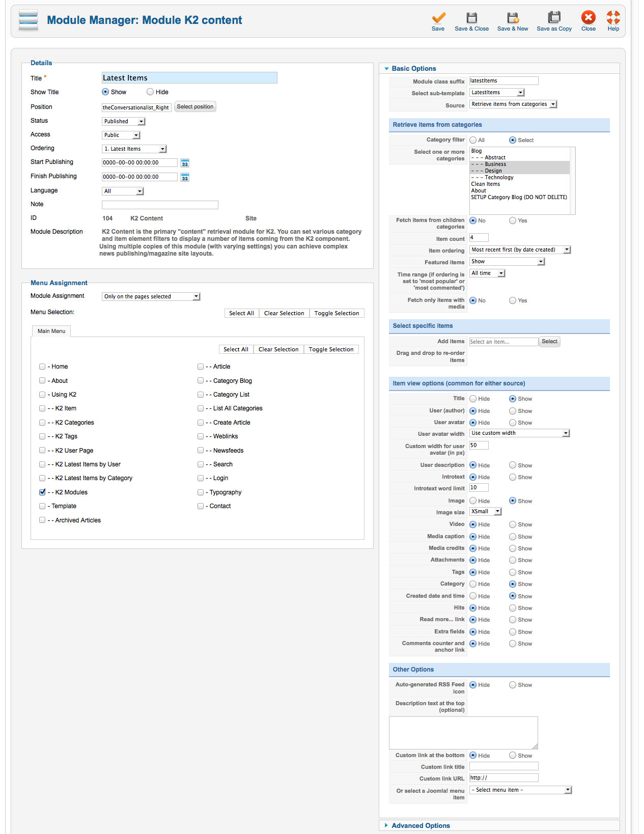Click the Save as Copy icon
The image size is (644, 834).
pyautogui.click(x=554, y=18)
